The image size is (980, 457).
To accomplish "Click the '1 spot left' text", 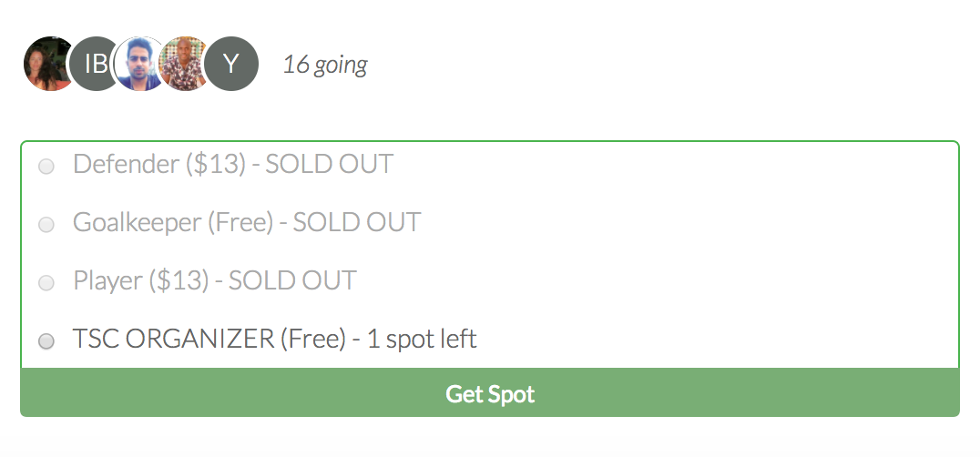I will (x=422, y=340).
